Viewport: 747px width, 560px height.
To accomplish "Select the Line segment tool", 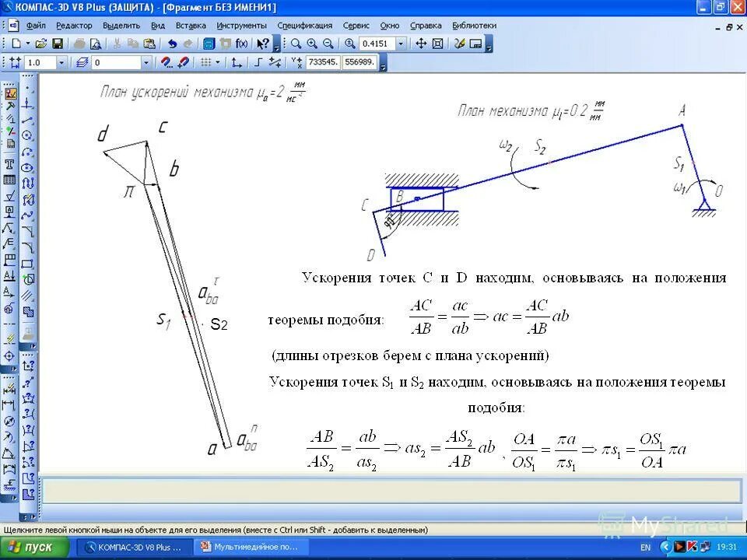I will pos(28,120).
